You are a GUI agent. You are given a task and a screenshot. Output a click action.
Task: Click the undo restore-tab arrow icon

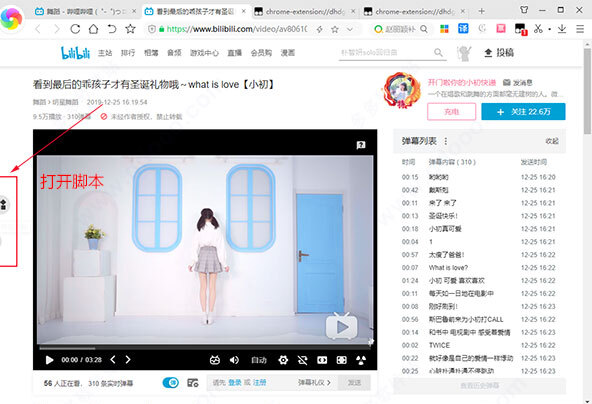coord(112,29)
